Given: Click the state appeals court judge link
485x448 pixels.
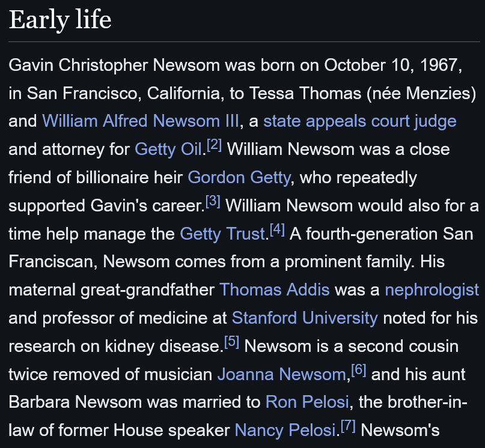Looking at the screenshot, I should tap(359, 121).
